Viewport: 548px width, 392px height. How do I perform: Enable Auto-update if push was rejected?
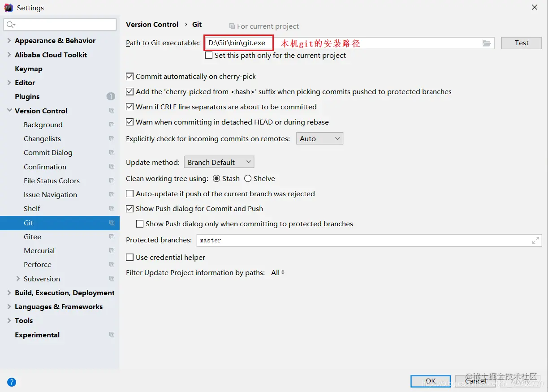[129, 194]
